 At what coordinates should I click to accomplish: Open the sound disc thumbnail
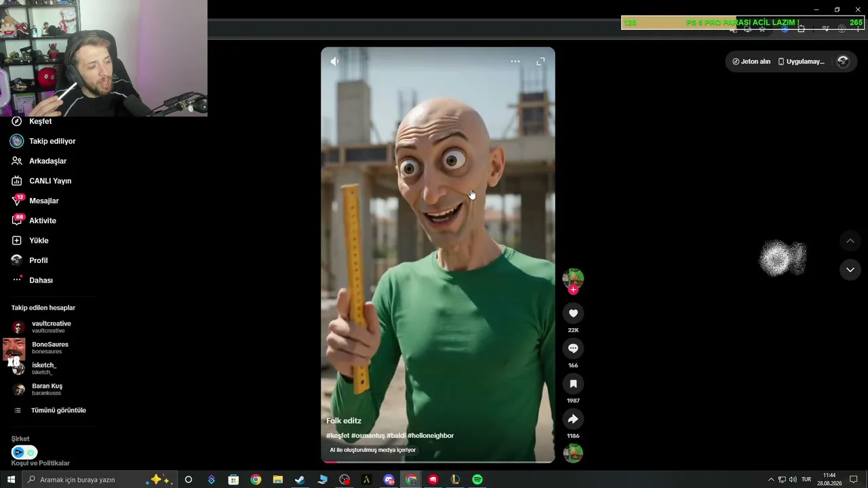(x=573, y=453)
